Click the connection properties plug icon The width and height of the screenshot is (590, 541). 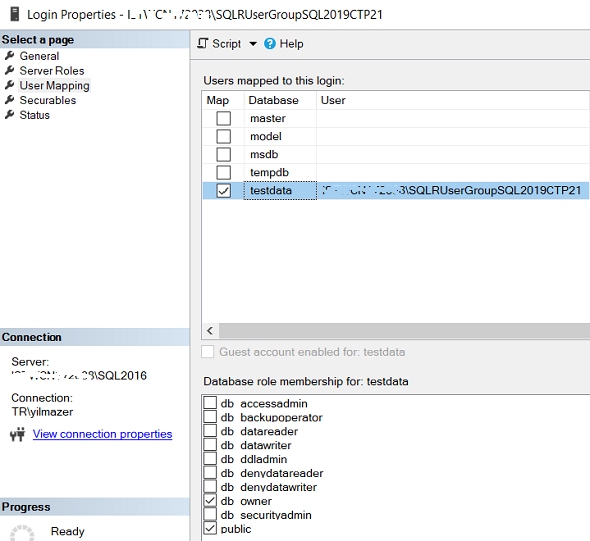17,434
